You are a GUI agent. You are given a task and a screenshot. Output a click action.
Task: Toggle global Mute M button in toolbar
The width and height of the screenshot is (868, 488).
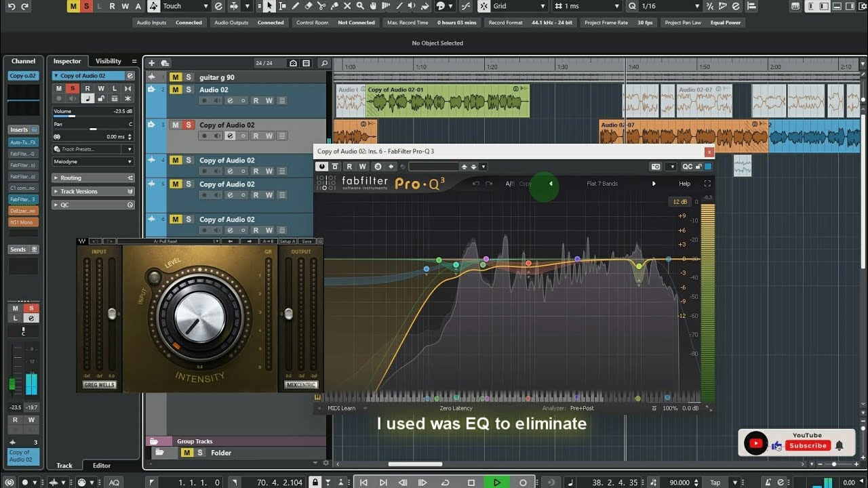[73, 6]
